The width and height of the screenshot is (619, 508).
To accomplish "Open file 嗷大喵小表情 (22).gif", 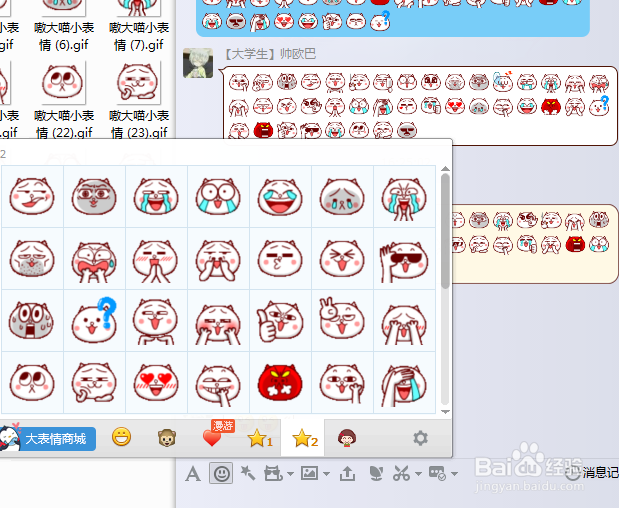I will (x=64, y=101).
